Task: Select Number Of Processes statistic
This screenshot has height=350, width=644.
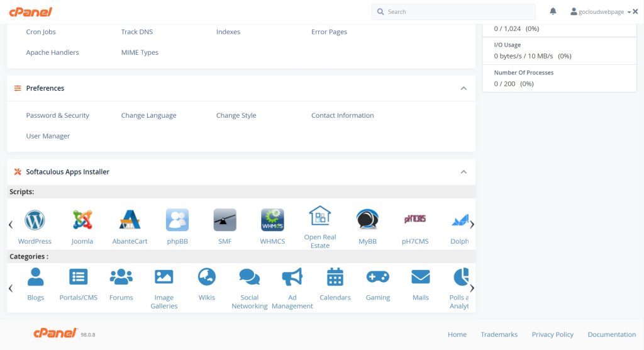Action: pos(559,78)
